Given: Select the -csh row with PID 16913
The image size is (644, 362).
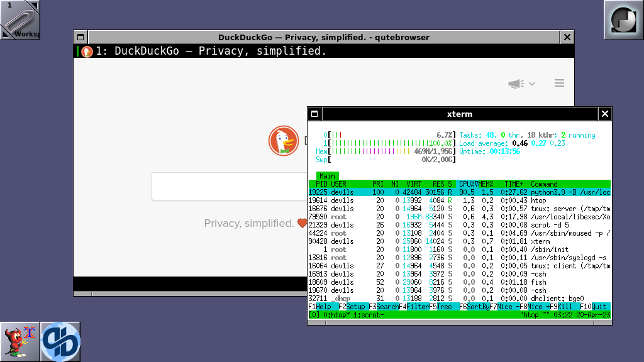Looking at the screenshot, I should pos(460,274).
